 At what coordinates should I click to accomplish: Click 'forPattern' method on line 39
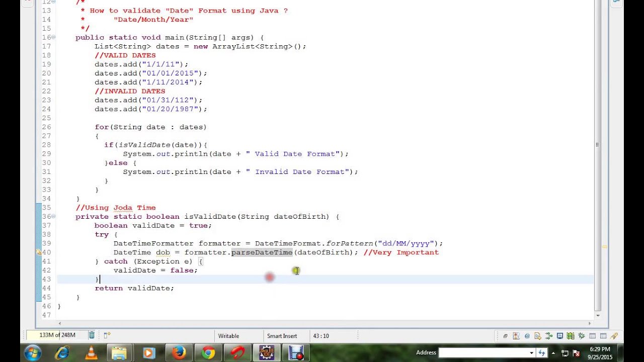350,243
